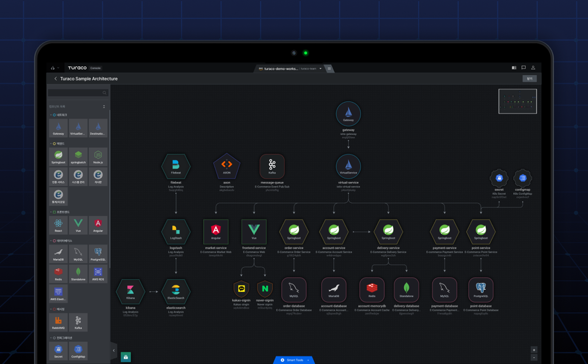The image size is (588, 364).
Task: Select the gateway node at top of diagram
Action: [x=348, y=114]
